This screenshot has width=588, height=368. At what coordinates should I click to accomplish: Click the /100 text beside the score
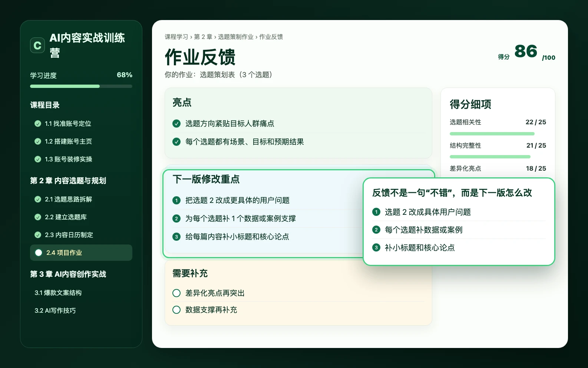549,57
